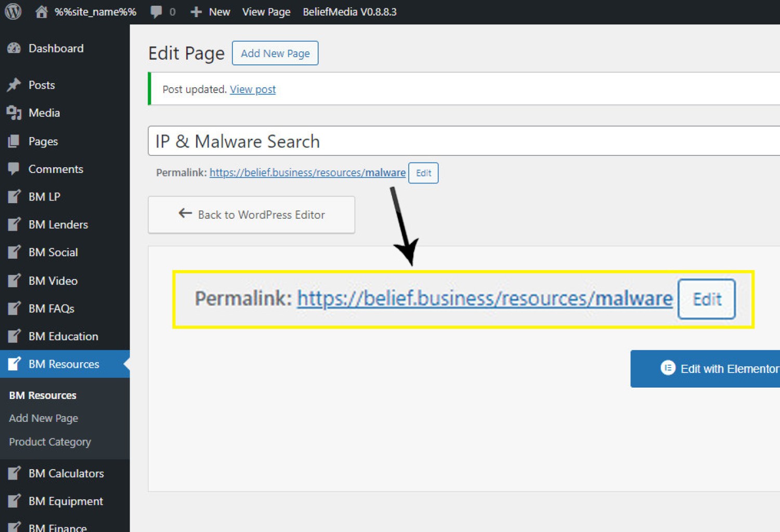The image size is (780, 532).
Task: Click the plus icon next to New
Action: pyautogui.click(x=196, y=12)
